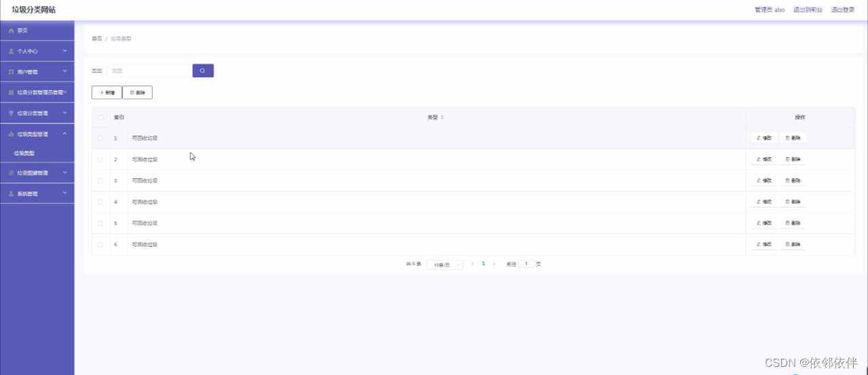Screen dimensions: 868x375
Task: Expand 用户管理 using its chevron
Action: (65, 71)
